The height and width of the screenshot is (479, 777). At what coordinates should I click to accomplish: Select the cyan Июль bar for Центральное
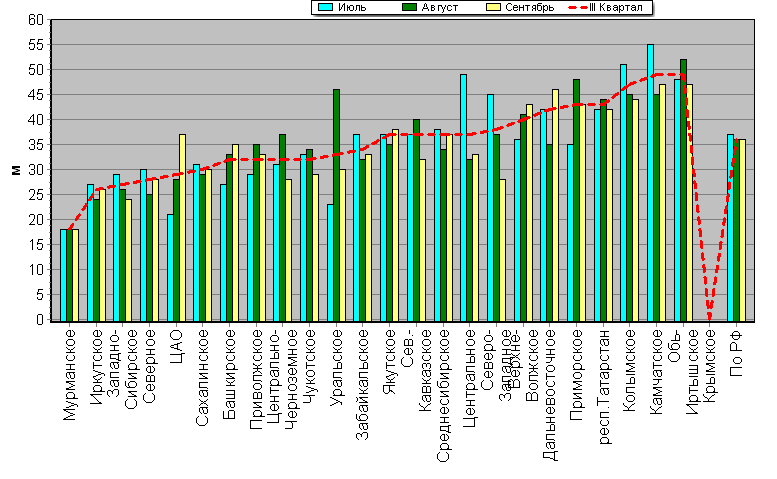(x=463, y=198)
